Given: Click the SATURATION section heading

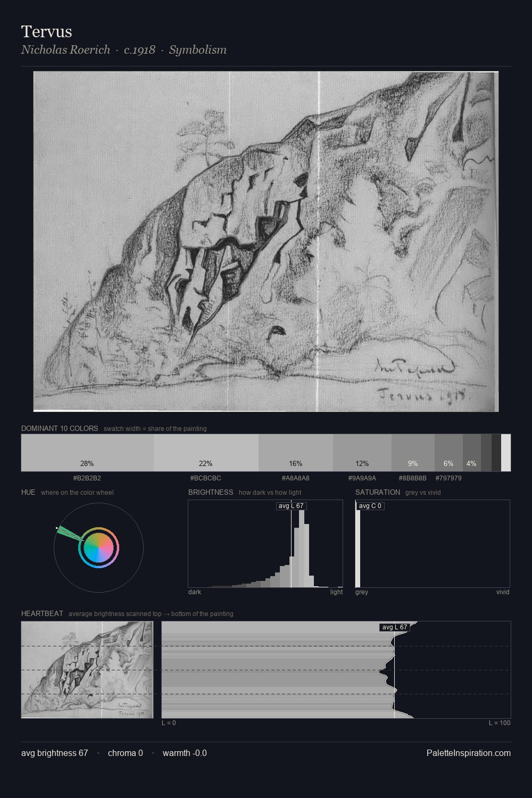Looking at the screenshot, I should 378,492.
